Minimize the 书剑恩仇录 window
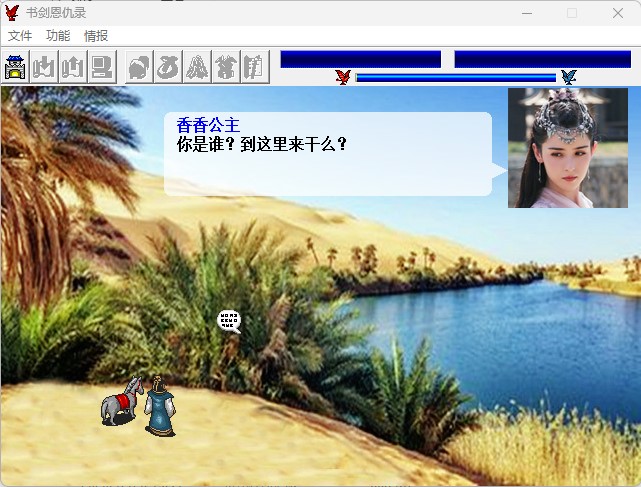The width and height of the screenshot is (641, 487). 527,13
